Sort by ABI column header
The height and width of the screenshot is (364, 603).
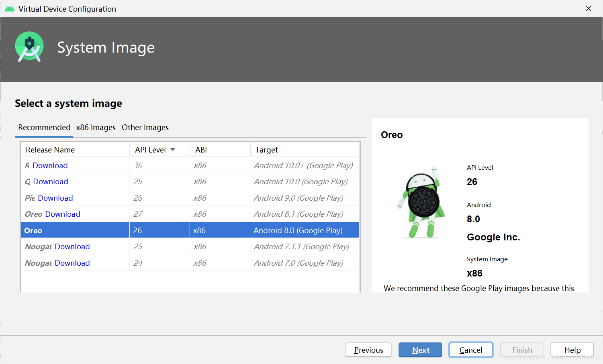click(x=220, y=150)
